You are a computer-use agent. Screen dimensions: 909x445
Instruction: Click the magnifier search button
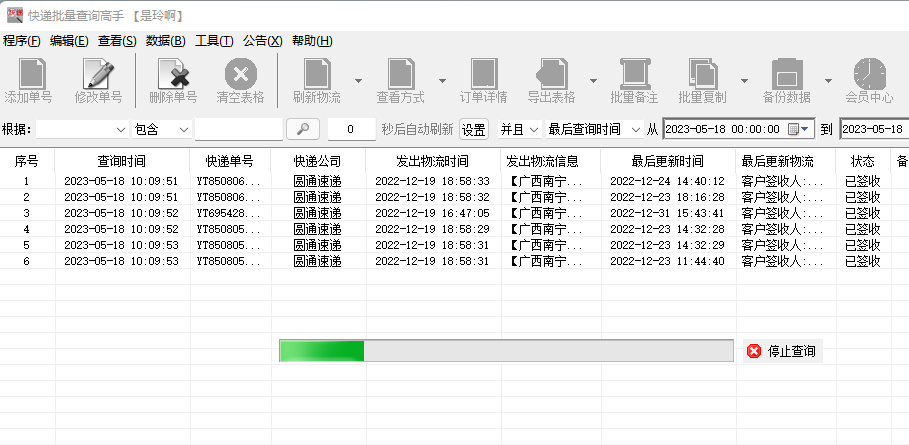[x=303, y=129]
